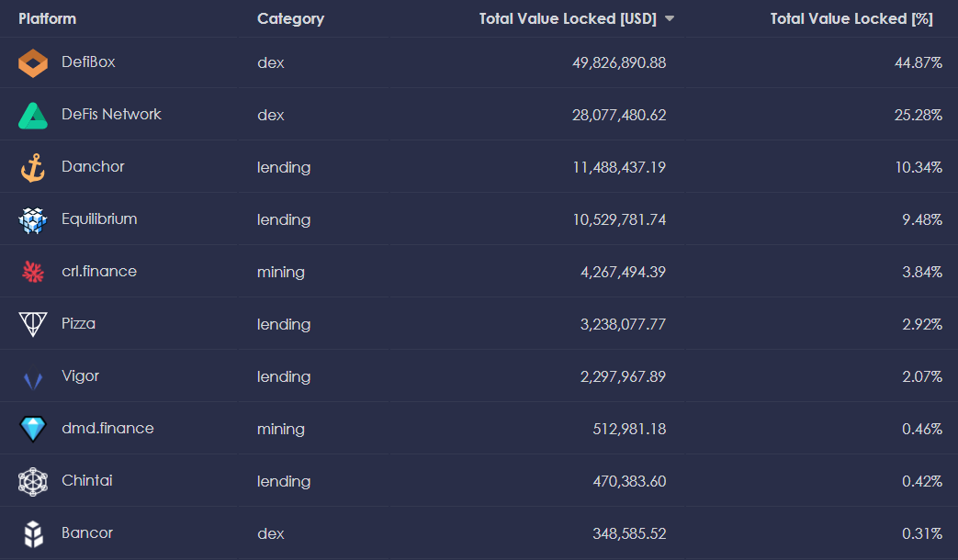This screenshot has width=958, height=560.
Task: Select the value 3,238,077.77
Action: coord(623,325)
